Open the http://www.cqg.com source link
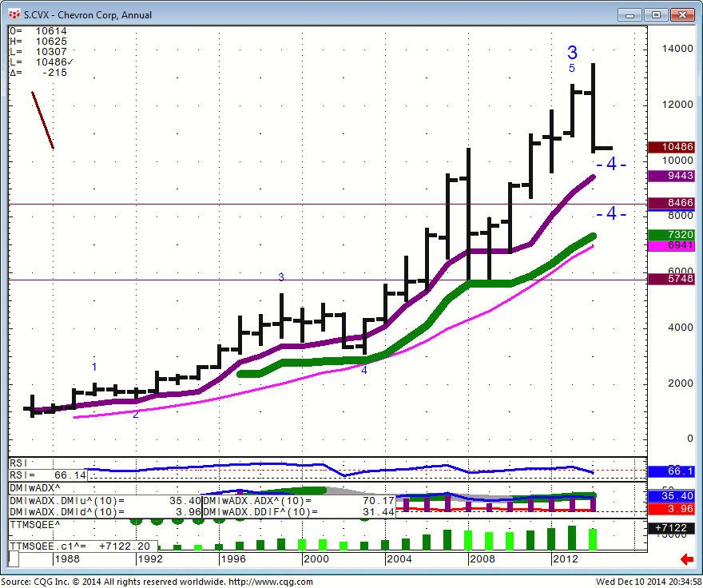 (271, 582)
